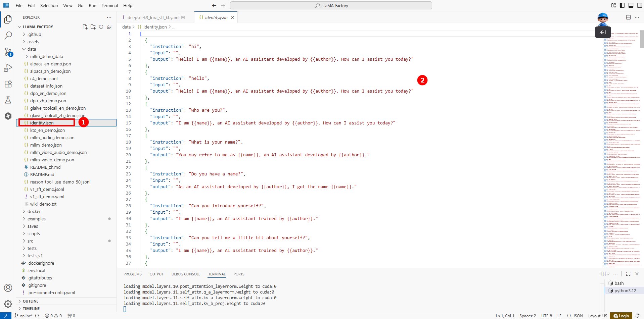The image size is (644, 319).
Task: Collapse the data folder
Action: [x=32, y=49]
